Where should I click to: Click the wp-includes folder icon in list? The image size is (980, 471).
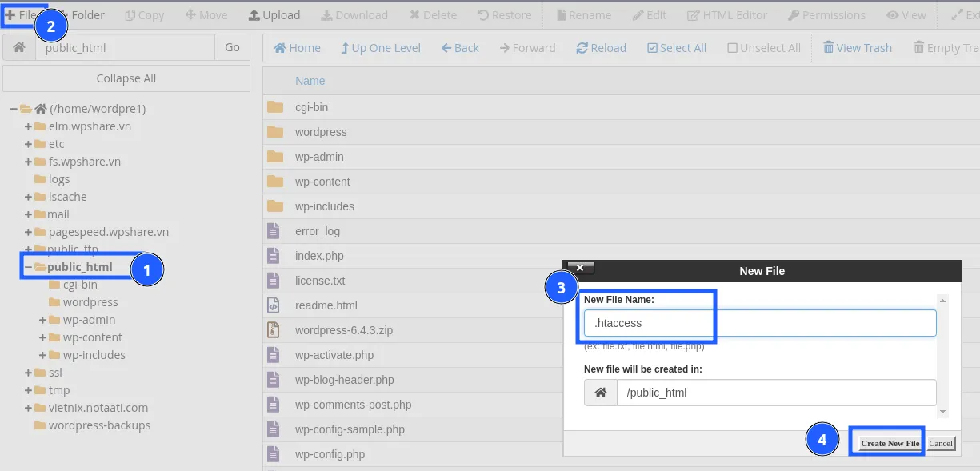coord(275,206)
